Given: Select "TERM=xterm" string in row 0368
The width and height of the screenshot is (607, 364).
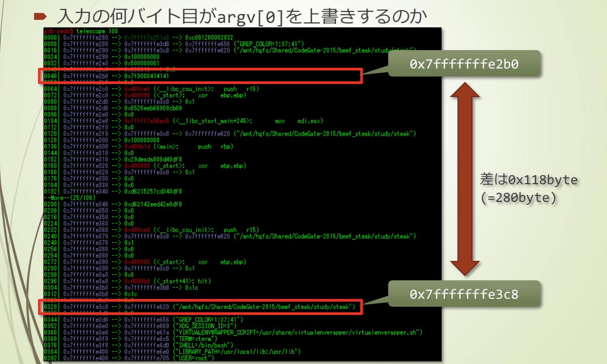Looking at the screenshot, I should point(195,339).
